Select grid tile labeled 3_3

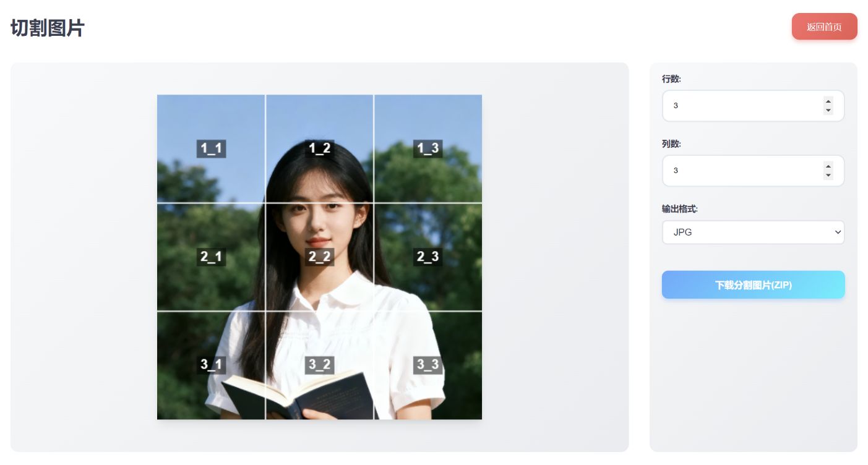tap(428, 365)
